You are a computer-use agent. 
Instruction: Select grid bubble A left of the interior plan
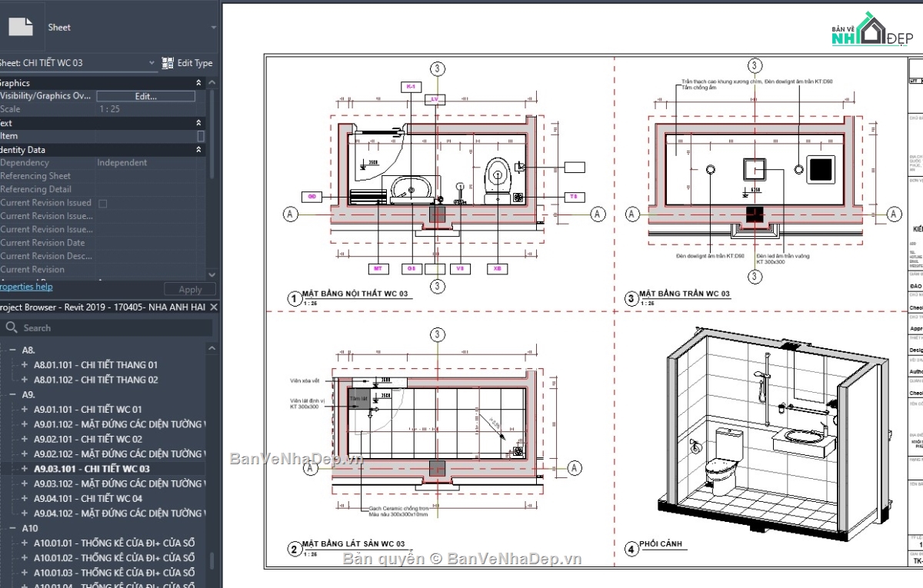click(291, 214)
